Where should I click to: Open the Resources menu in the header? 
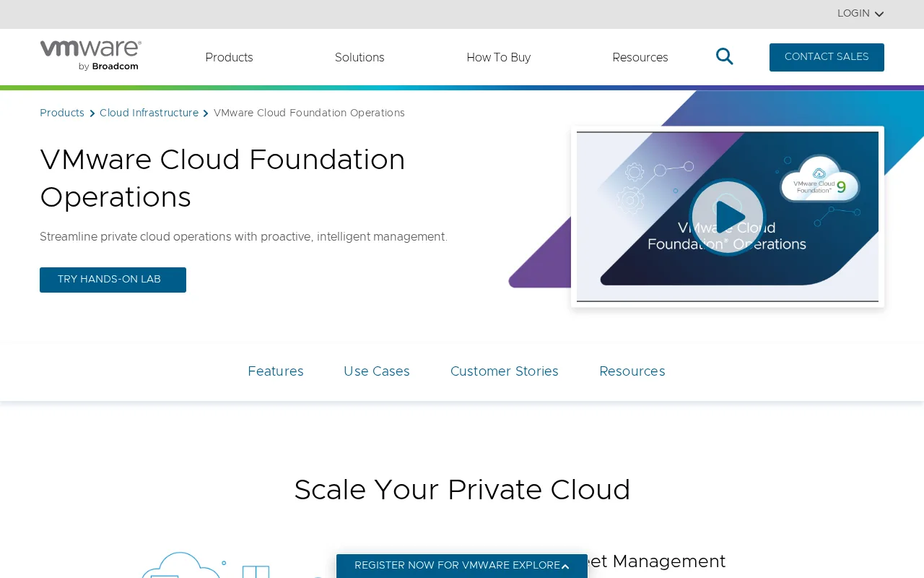point(640,58)
